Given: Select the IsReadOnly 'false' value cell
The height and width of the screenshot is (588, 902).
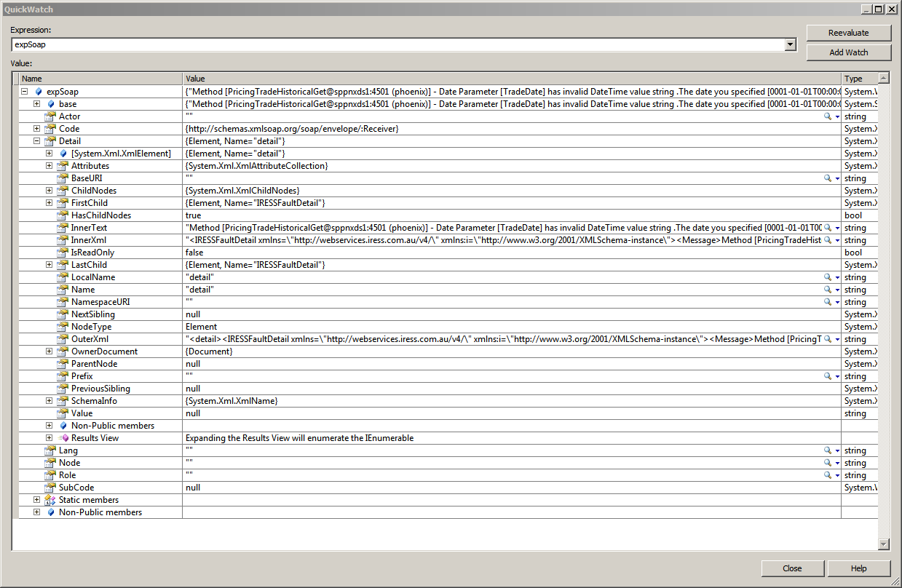Looking at the screenshot, I should click(x=512, y=253).
